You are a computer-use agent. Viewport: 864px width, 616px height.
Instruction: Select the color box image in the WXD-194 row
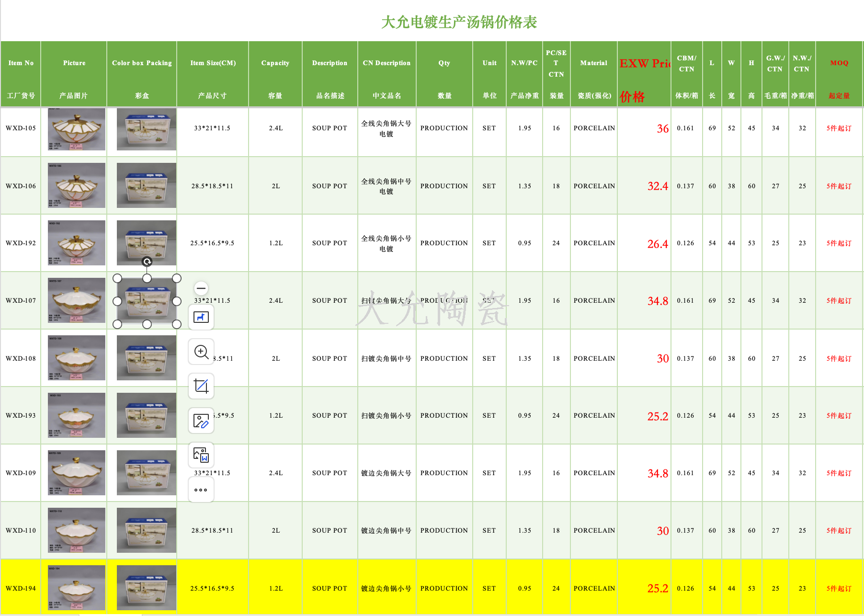pos(147,587)
